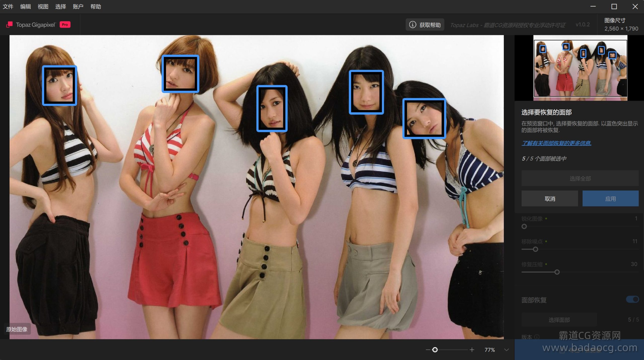Deselect the leftmost woman's face box
The height and width of the screenshot is (360, 644).
click(60, 86)
